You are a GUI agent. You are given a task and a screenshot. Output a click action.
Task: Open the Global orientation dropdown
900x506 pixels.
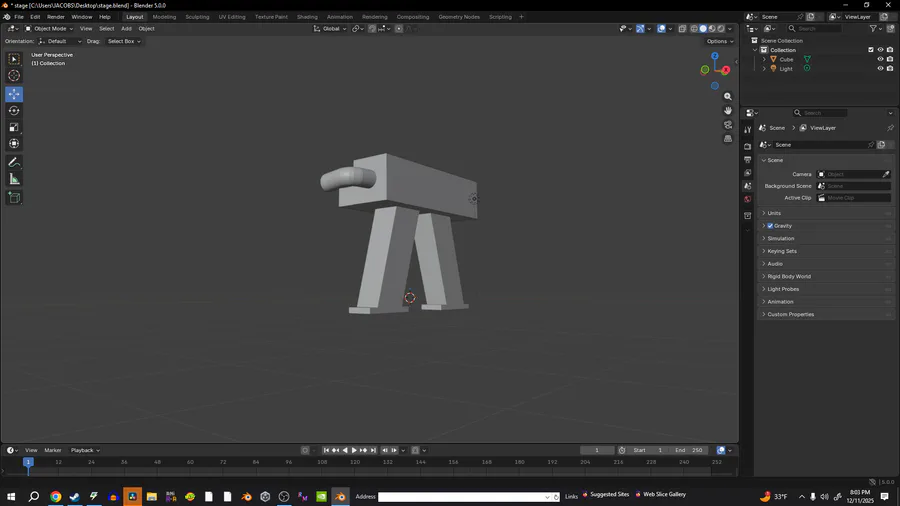(330, 29)
